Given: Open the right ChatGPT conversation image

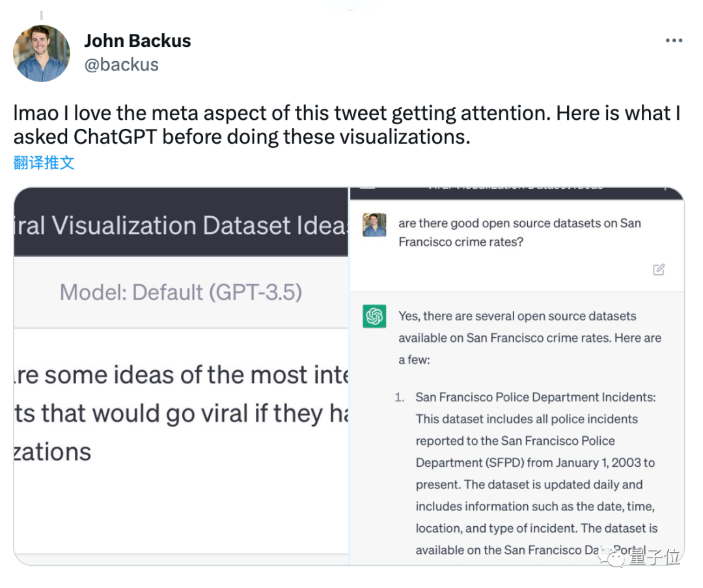Looking at the screenshot, I should (x=517, y=376).
